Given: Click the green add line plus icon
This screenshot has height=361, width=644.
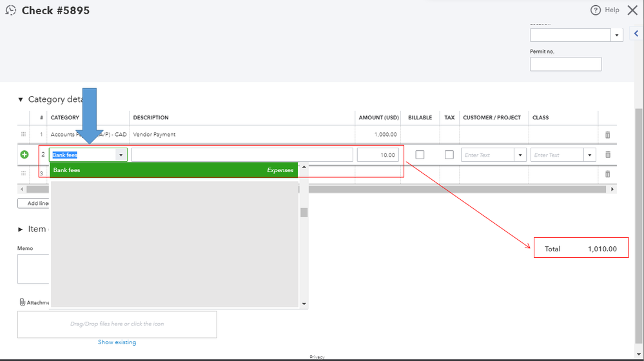Looking at the screenshot, I should click(24, 155).
